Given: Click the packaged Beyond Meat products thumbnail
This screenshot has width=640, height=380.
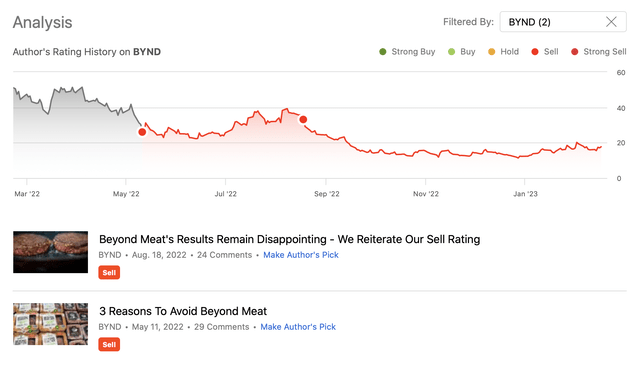Looking at the screenshot, I should (51, 324).
